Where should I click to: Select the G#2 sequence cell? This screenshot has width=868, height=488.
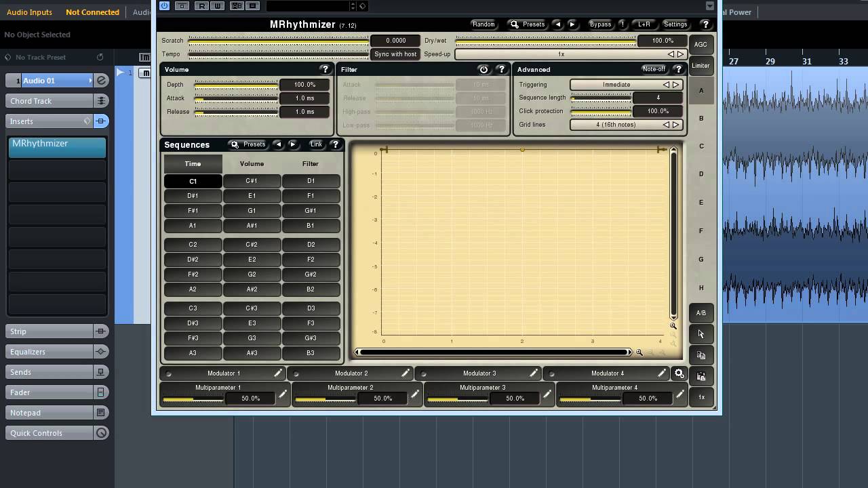coord(311,274)
